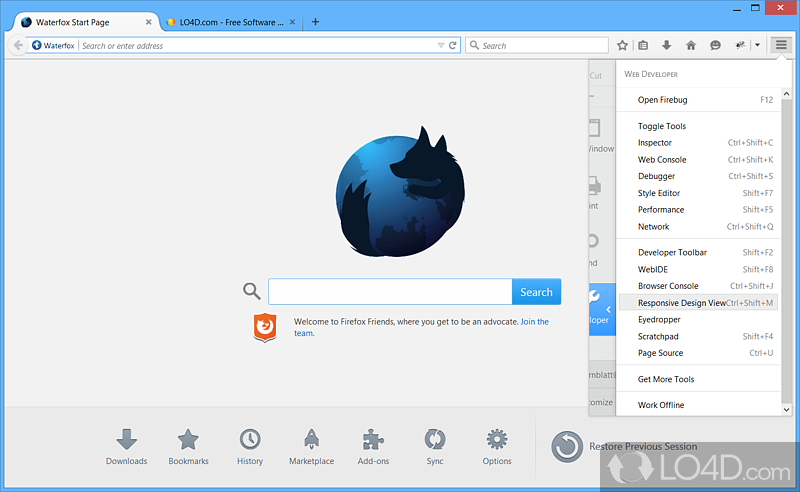Open Browser Console

click(x=698, y=286)
